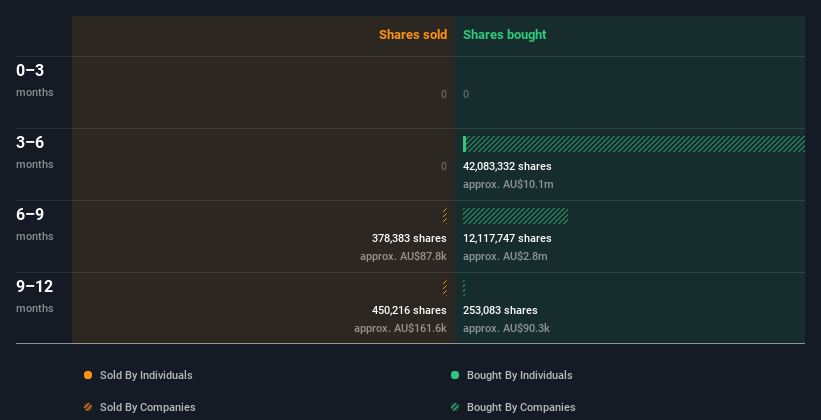
Task: Select the 12,117,747 shares value
Action: coord(507,238)
